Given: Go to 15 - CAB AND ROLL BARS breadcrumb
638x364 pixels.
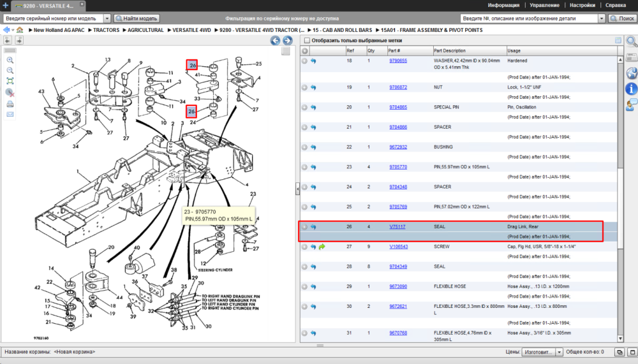Looking at the screenshot, I should [342, 30].
